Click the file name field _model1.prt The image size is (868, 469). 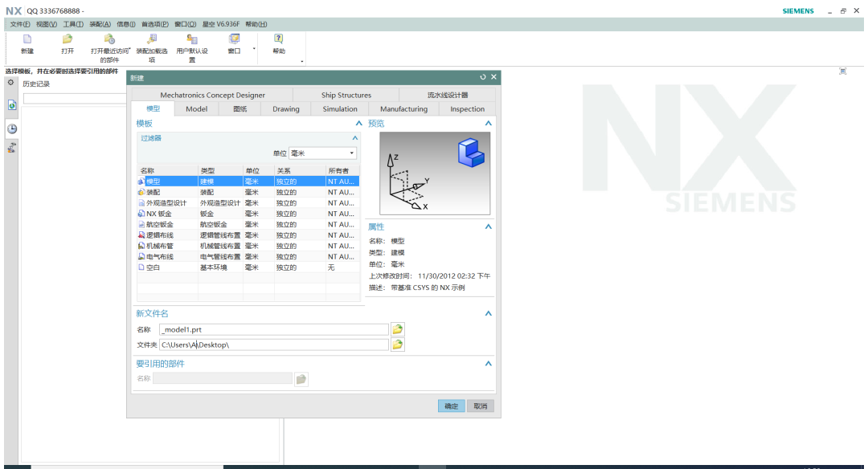[274, 329]
